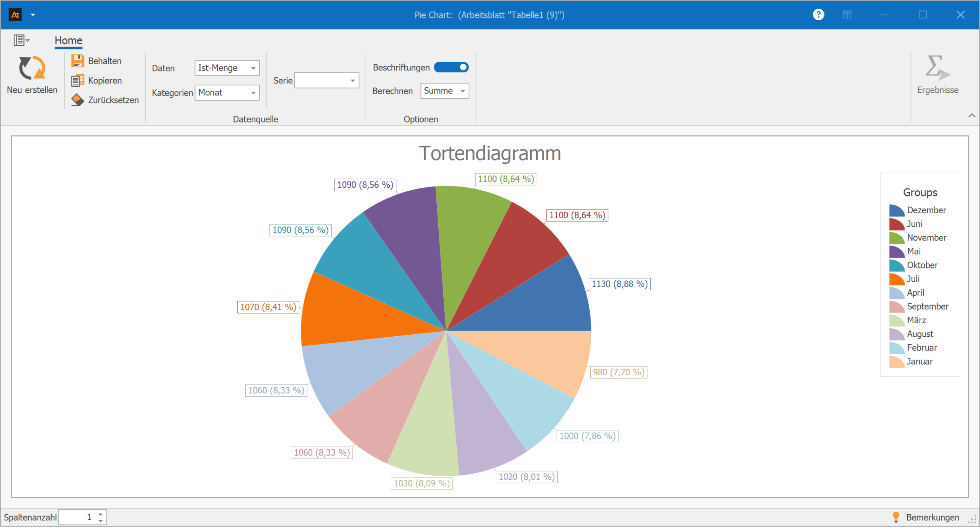Click the ribbon display options icon in title bar
Screen dimensions: 980x527
click(847, 15)
